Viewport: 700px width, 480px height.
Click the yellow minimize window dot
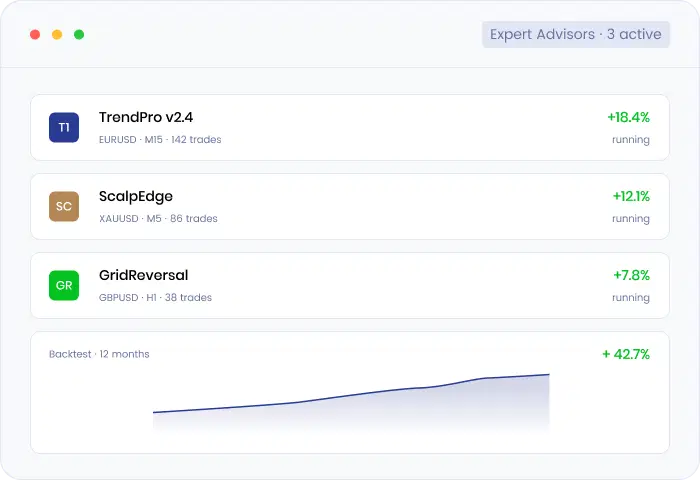click(57, 34)
